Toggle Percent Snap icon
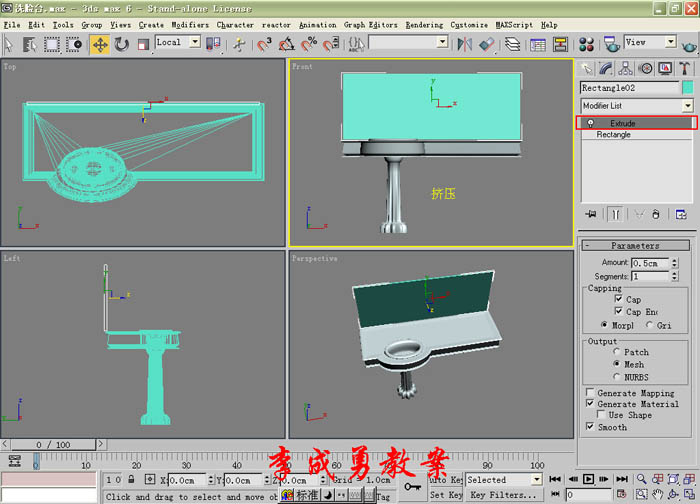The height and width of the screenshot is (504, 700). [x=308, y=44]
